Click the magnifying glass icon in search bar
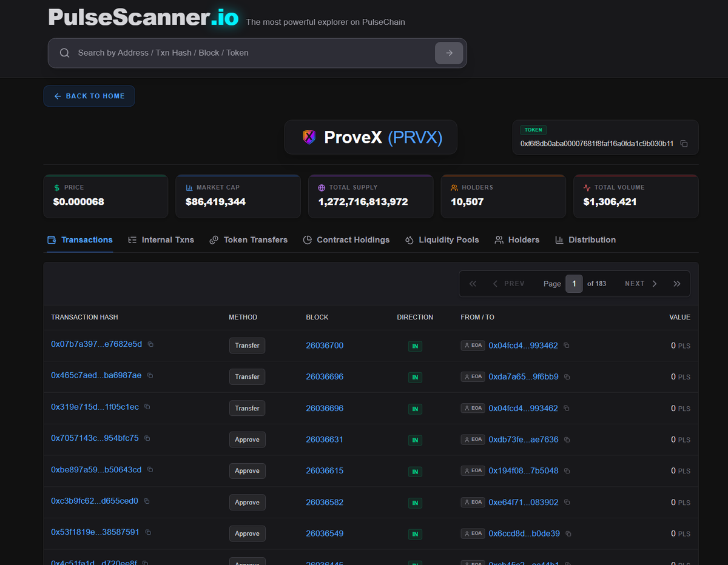728x565 pixels. click(x=64, y=53)
